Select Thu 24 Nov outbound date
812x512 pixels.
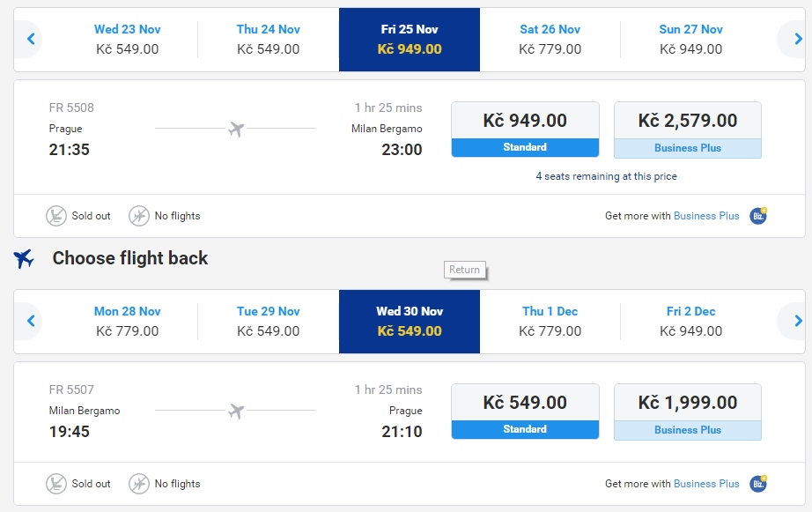point(269,40)
